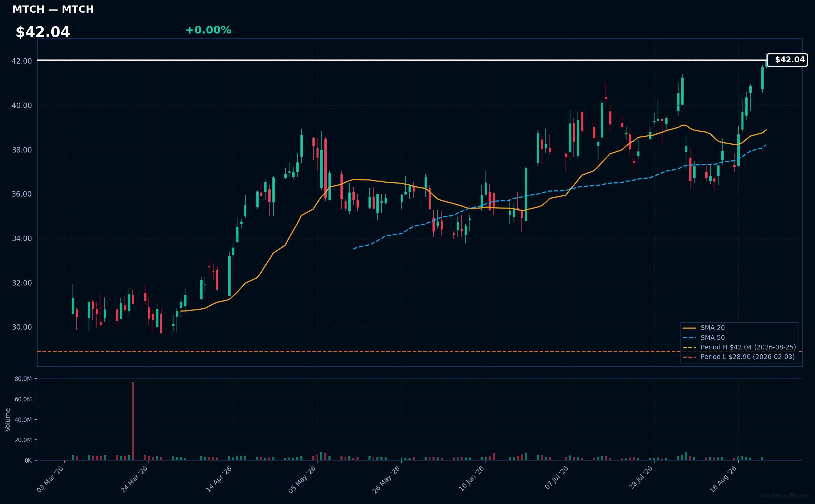This screenshot has width=815, height=504.
Task: Click the 0K volume axis label
Action: pos(28,460)
